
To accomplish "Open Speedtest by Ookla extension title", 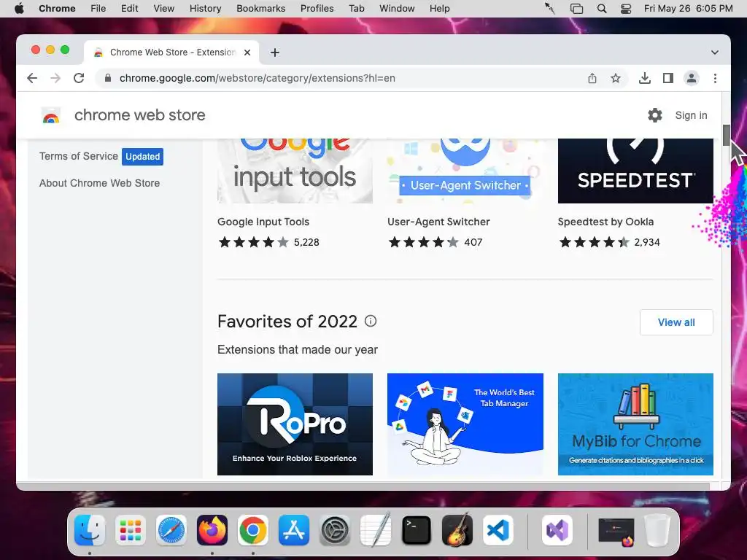I will [605, 222].
